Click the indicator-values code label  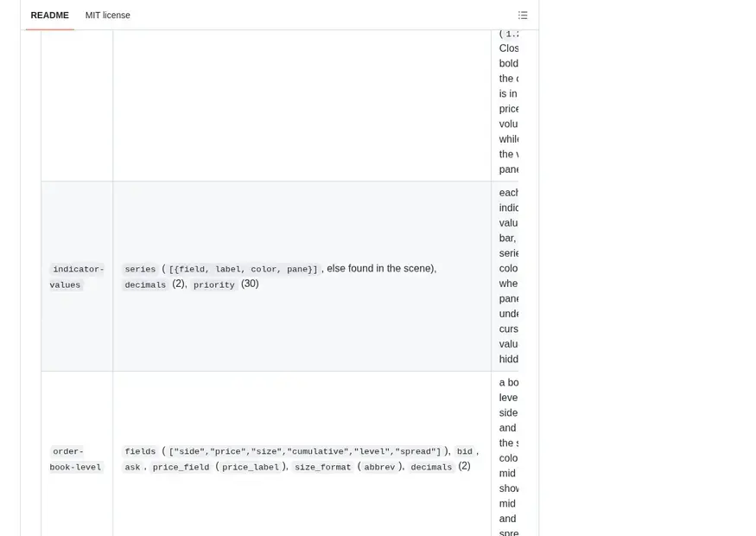click(x=77, y=277)
